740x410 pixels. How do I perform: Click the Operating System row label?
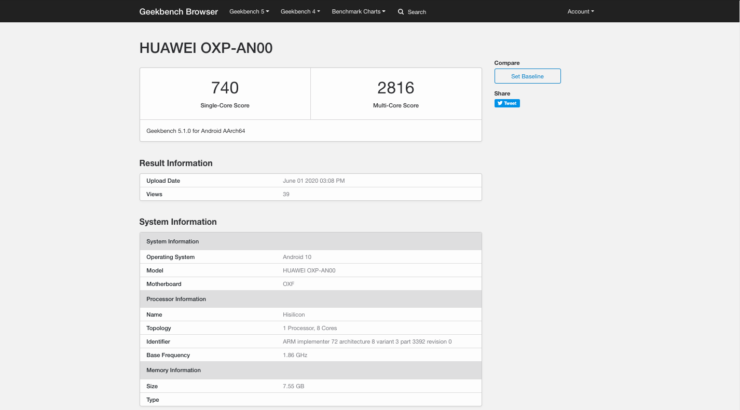click(170, 257)
